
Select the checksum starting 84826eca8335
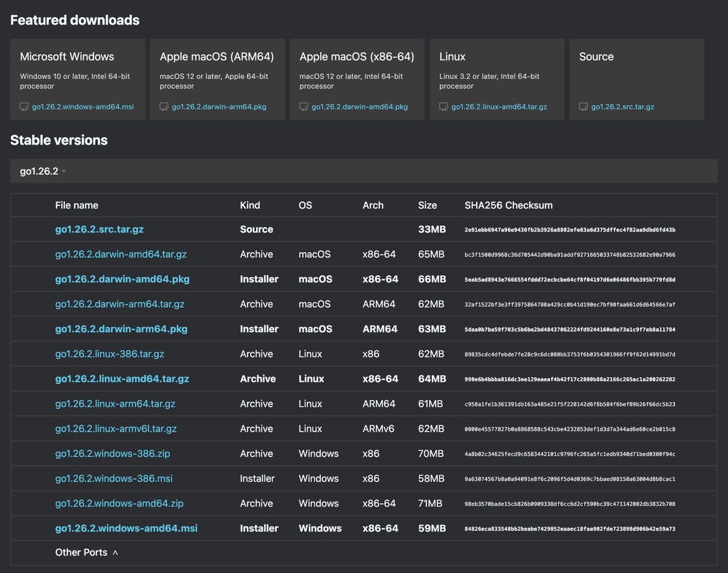[570, 529]
